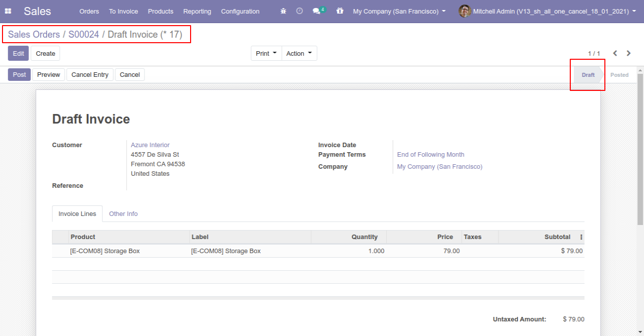Click Mitchell Admin avatar picture
This screenshot has height=336, width=644.
(464, 11)
